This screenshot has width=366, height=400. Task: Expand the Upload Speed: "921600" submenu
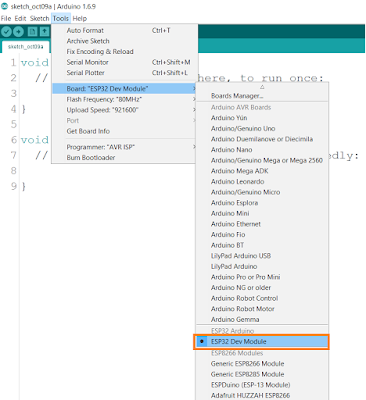tap(124, 110)
